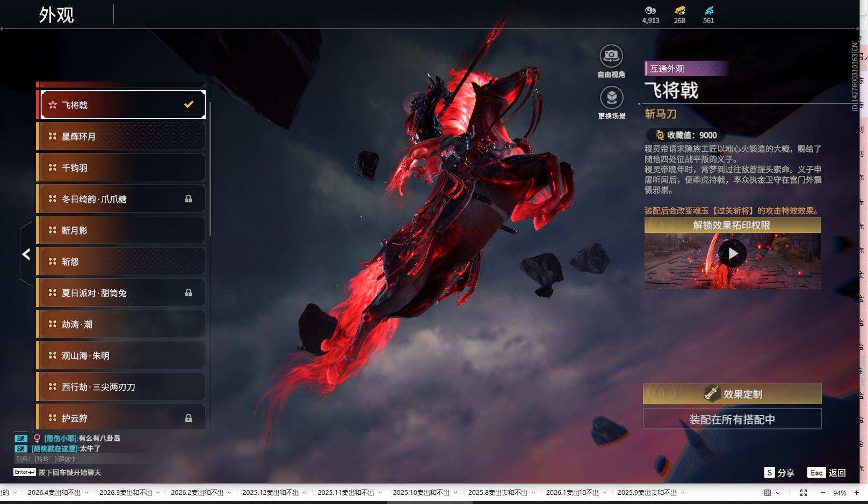Play the effect preview video
The width and height of the screenshot is (868, 504).
(x=733, y=253)
